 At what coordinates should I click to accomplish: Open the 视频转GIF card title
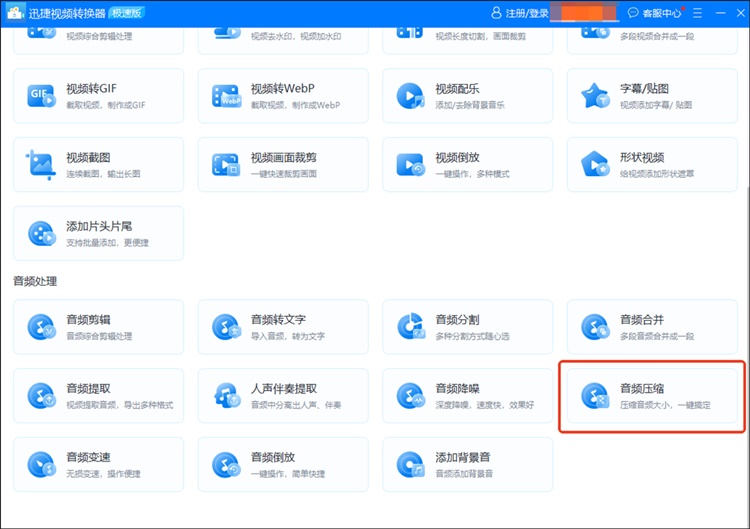91,88
